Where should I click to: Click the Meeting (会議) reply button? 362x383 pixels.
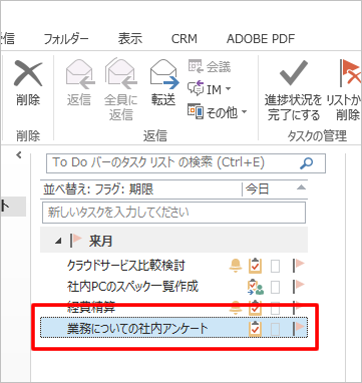pyautogui.click(x=209, y=67)
